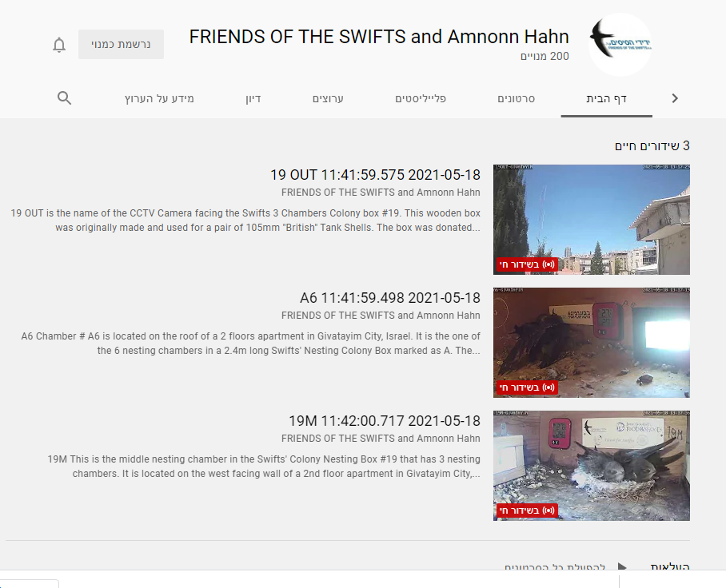Viewport: 726px width, 588px height.
Task: Click the notification bell icon
Action: click(x=59, y=45)
